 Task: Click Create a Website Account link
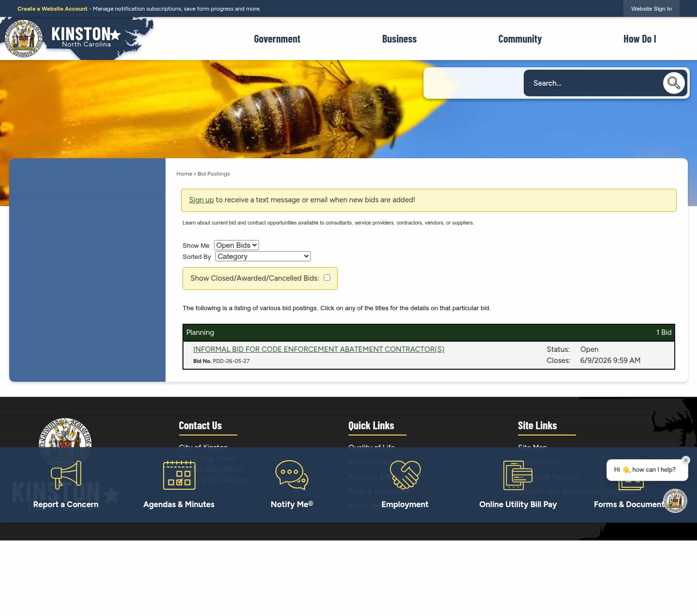click(52, 9)
